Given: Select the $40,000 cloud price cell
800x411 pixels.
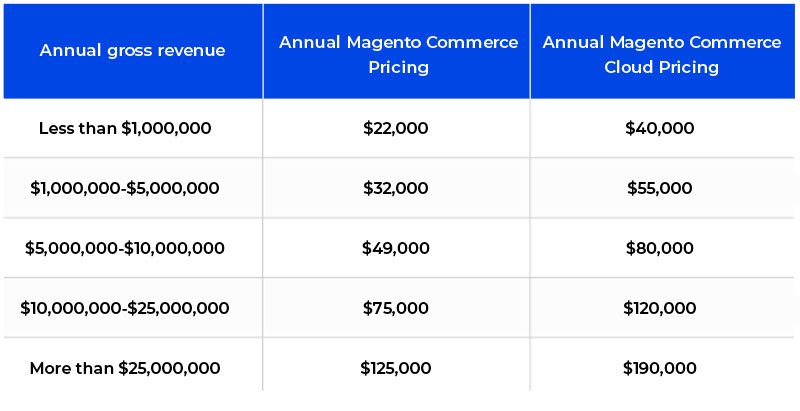Looking at the screenshot, I should click(x=660, y=129).
